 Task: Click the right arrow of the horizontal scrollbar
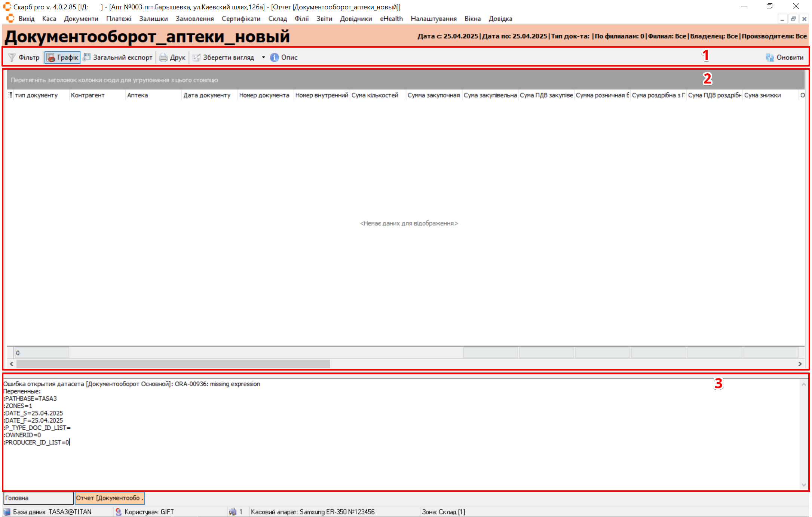tap(800, 364)
